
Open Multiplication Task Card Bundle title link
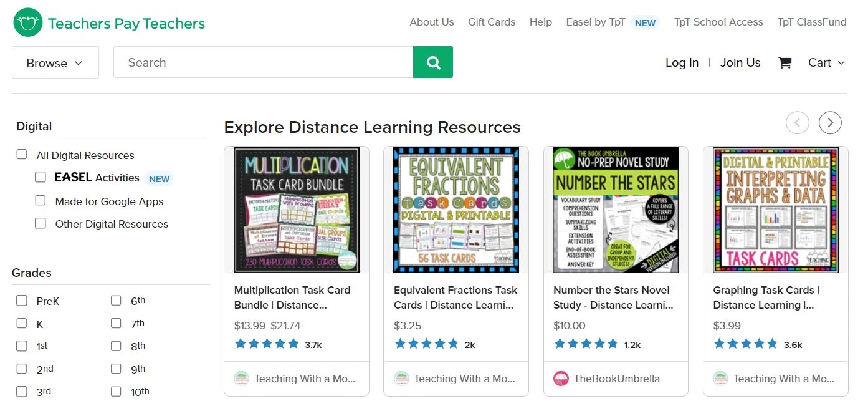[x=292, y=297]
